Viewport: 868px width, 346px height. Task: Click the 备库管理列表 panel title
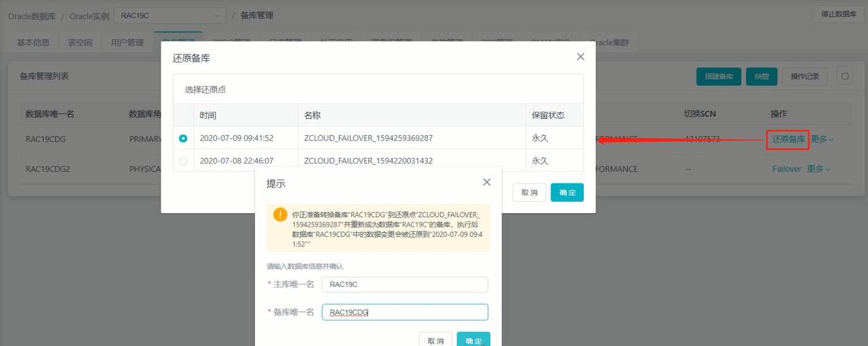(x=44, y=76)
